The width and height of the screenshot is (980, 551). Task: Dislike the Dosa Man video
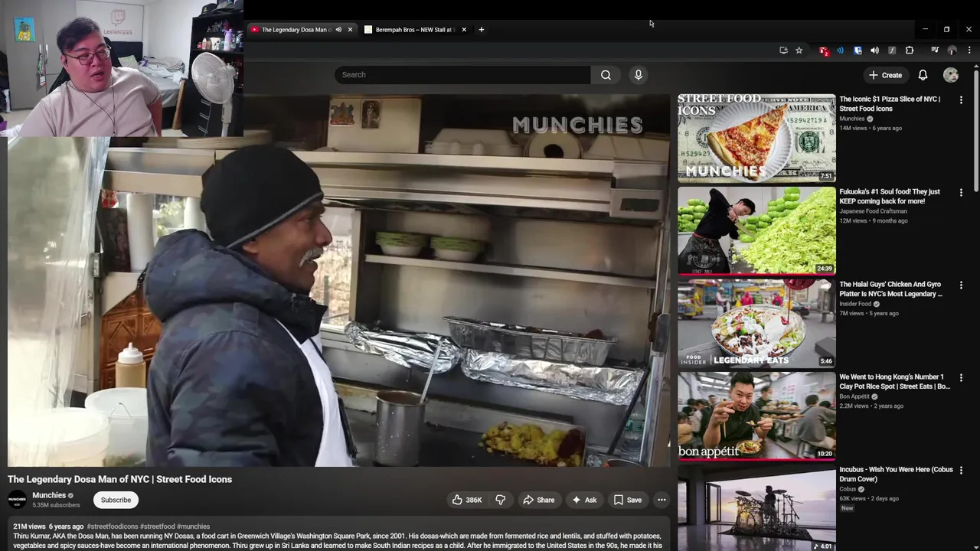coord(501,500)
